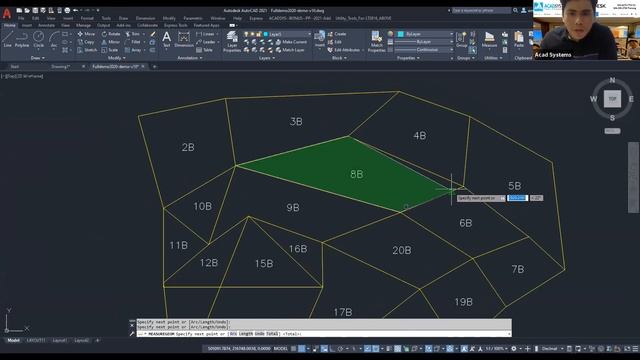Expand the Annotation panel
Screen dimensions: 640x360
(190, 58)
